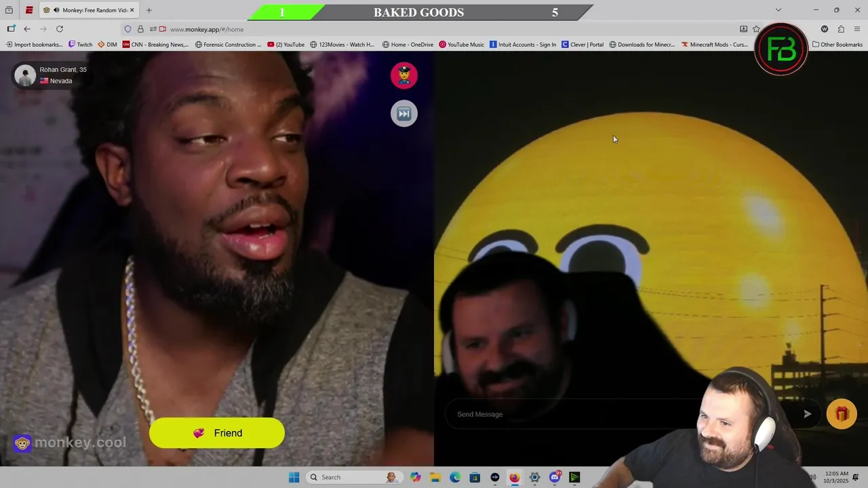Open 123Movies bookmark
The height and width of the screenshot is (488, 868).
pyautogui.click(x=342, y=45)
